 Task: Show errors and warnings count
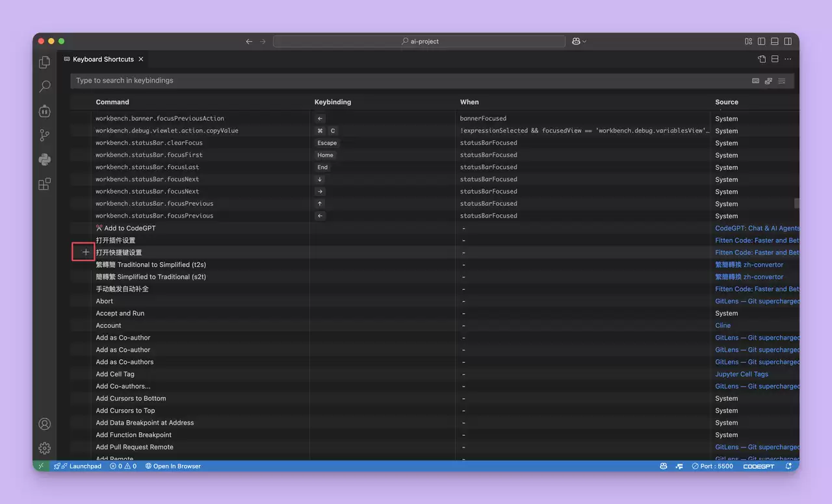(x=123, y=466)
